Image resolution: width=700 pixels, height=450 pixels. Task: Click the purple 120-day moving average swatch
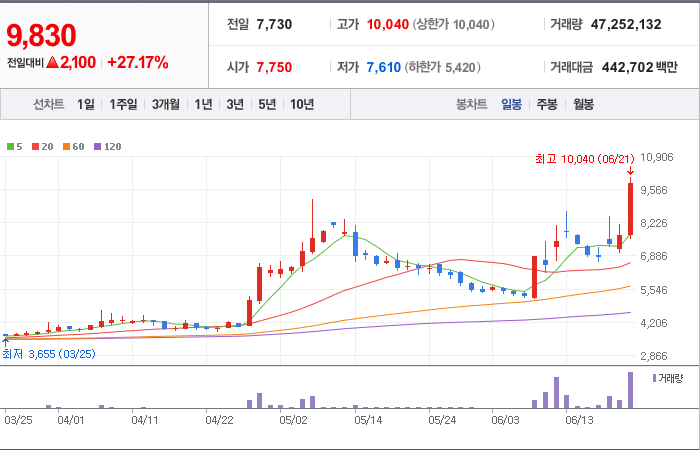pos(97,146)
